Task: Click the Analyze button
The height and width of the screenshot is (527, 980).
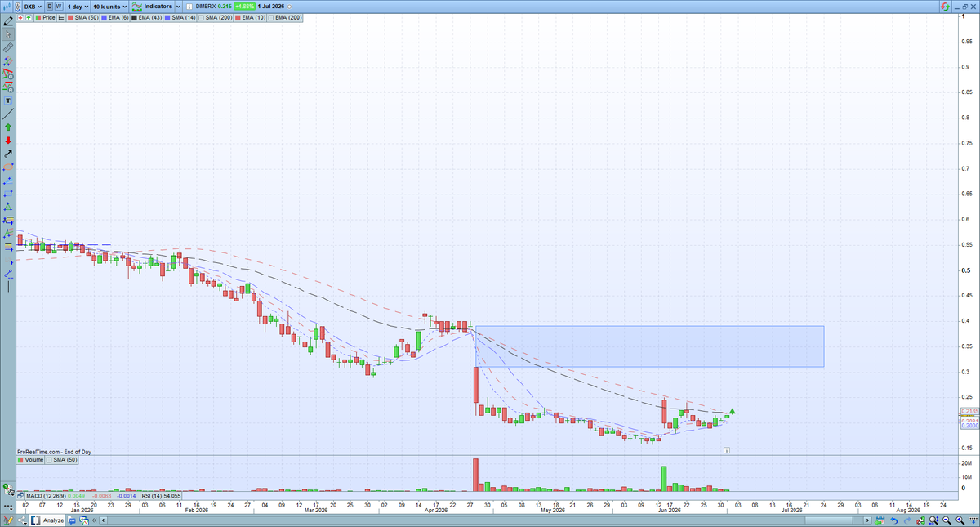Action: (47, 520)
